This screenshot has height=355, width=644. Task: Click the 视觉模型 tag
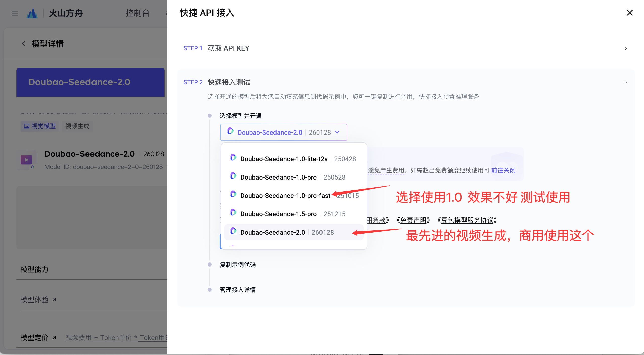tap(40, 126)
